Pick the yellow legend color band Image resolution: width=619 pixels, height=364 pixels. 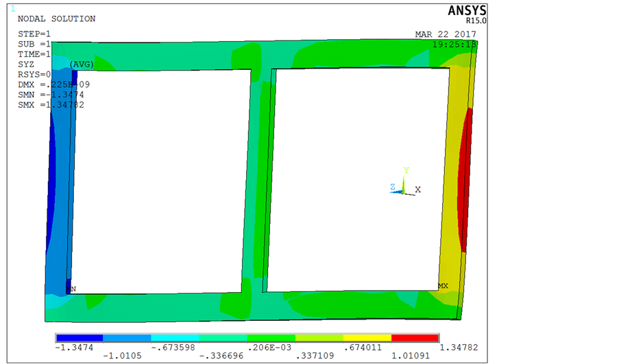pyautogui.click(x=367, y=338)
